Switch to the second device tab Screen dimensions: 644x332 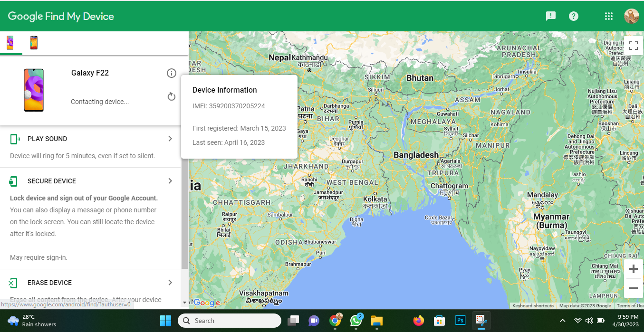34,43
